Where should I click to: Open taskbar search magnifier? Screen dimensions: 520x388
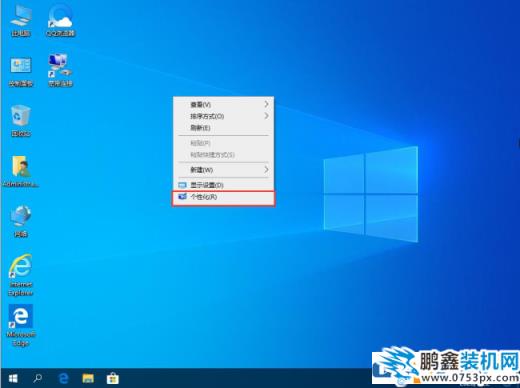tap(38, 378)
